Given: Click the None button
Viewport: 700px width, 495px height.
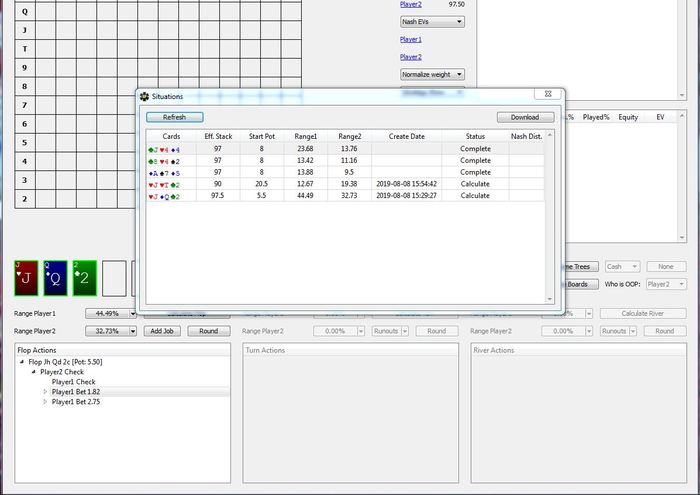Looking at the screenshot, I should tap(666, 266).
